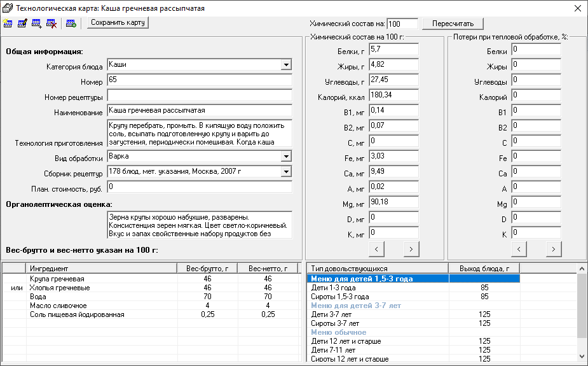
Task: Open the Сборник рецептур dropdown list
Action: pyautogui.click(x=286, y=172)
